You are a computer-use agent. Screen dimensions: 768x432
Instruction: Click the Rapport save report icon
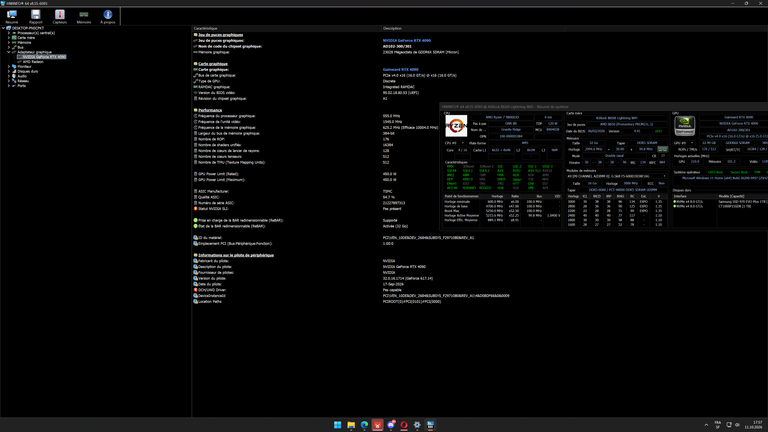[x=36, y=17]
